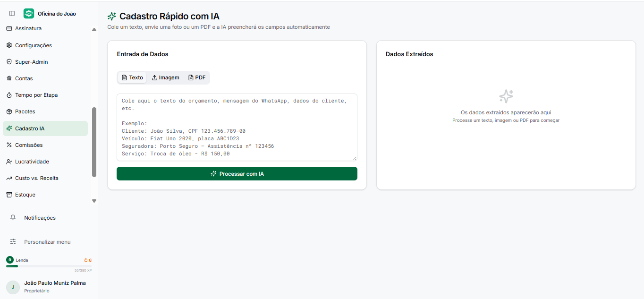The image size is (644, 299).
Task: Click the Pacotes box icon
Action: coord(9,111)
